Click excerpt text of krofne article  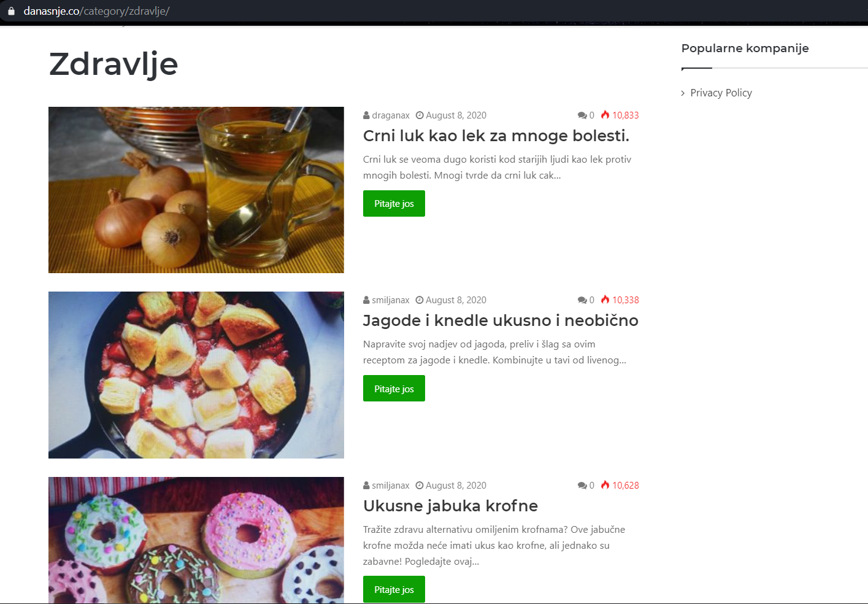[494, 545]
